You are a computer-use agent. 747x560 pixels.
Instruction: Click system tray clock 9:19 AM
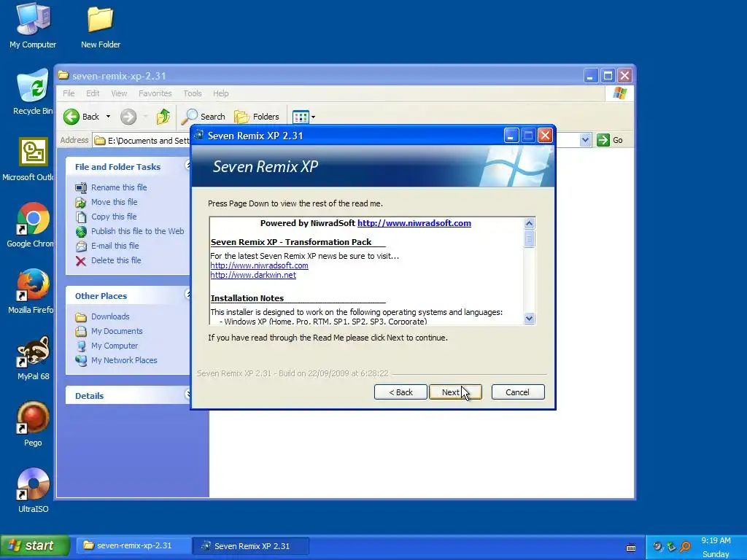pyautogui.click(x=716, y=540)
